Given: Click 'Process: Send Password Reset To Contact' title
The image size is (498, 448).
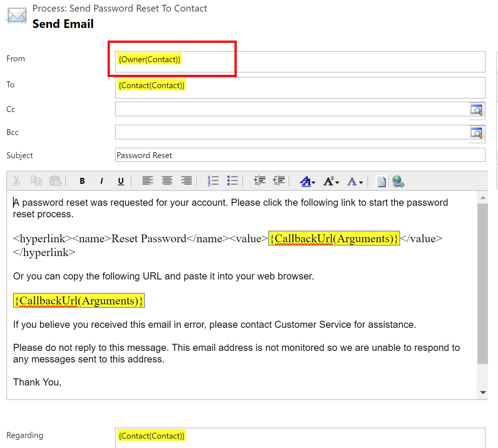Looking at the screenshot, I should [119, 8].
